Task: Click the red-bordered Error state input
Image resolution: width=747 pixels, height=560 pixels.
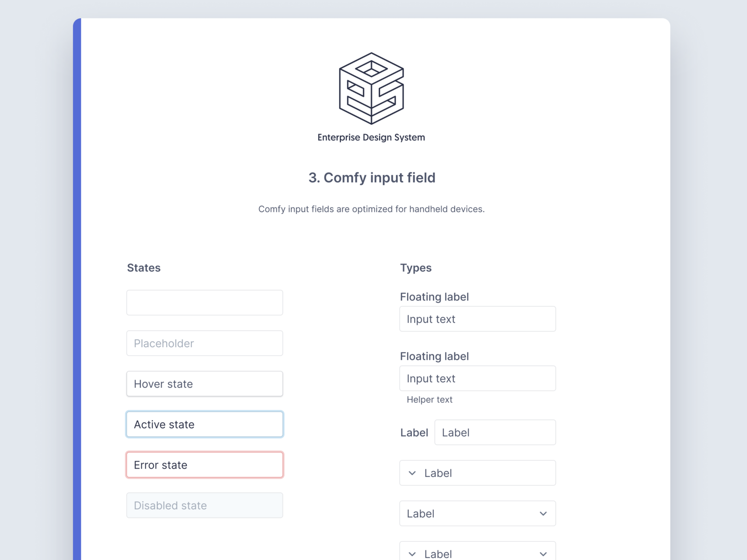Action: point(204,465)
